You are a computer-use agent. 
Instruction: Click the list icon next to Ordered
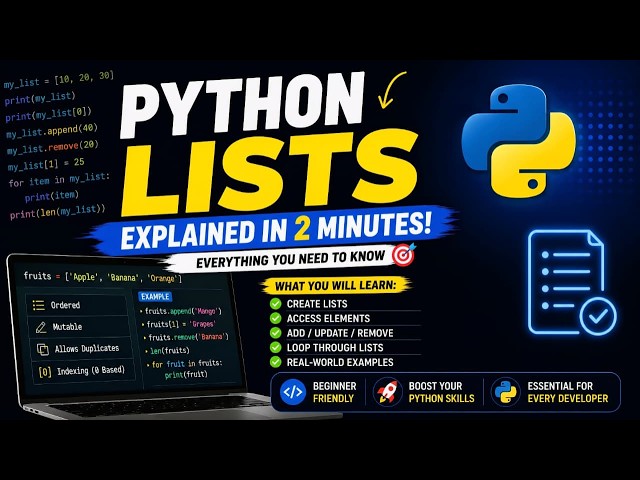click(38, 305)
